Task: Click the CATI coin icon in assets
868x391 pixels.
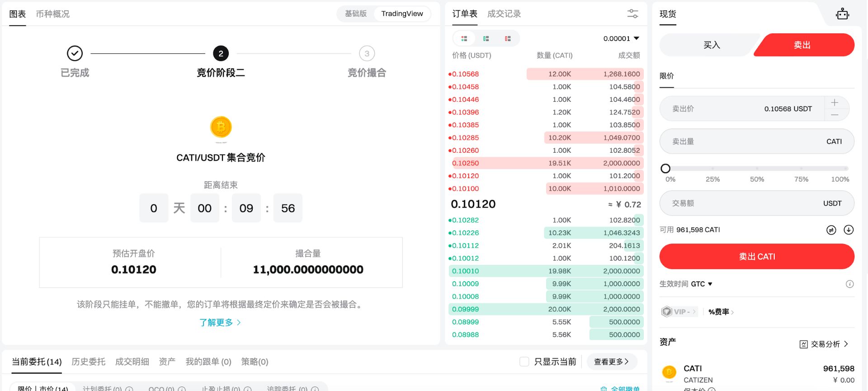Action: (x=669, y=372)
